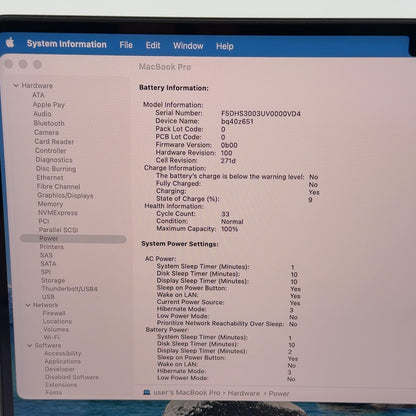Collapse the Hardware section chevron
Image resolution: width=416 pixels, height=416 pixels.
(x=16, y=86)
